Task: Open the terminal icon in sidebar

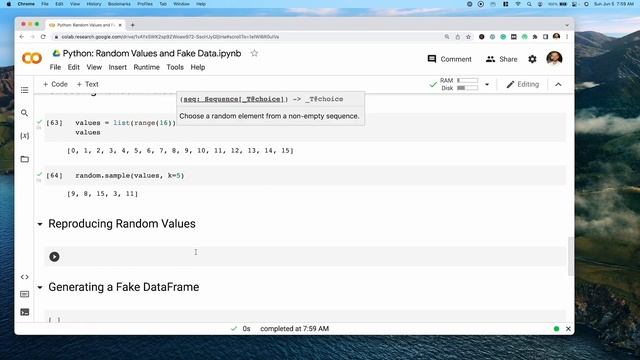Action: (x=24, y=312)
